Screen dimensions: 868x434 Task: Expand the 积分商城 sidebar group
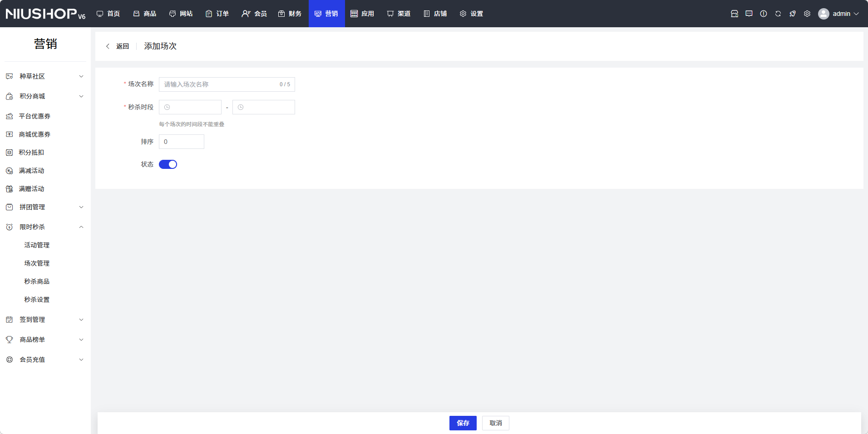pyautogui.click(x=45, y=96)
